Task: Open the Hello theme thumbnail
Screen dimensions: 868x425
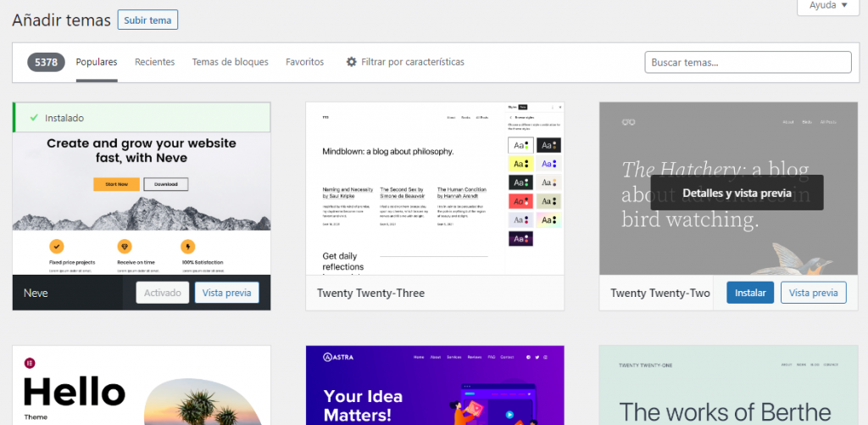Action: 142,385
